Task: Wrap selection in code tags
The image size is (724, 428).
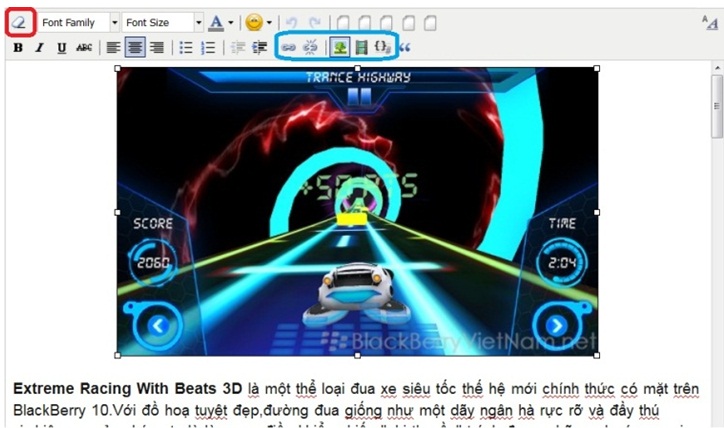Action: click(382, 47)
